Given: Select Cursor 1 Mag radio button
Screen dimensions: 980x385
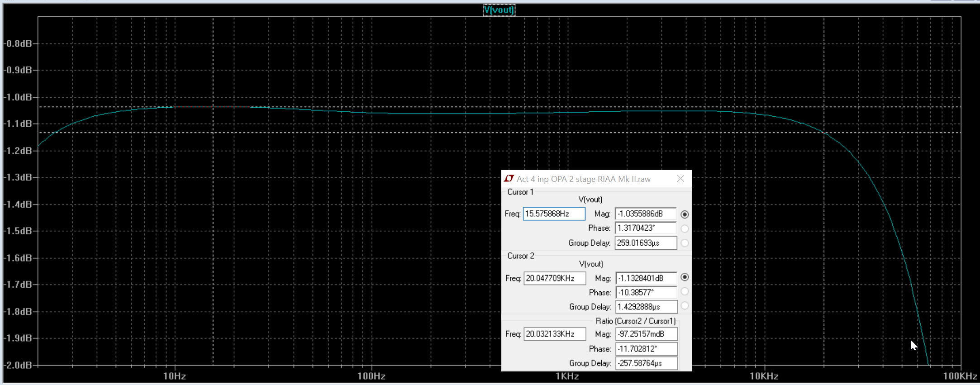Looking at the screenshot, I should click(685, 214).
